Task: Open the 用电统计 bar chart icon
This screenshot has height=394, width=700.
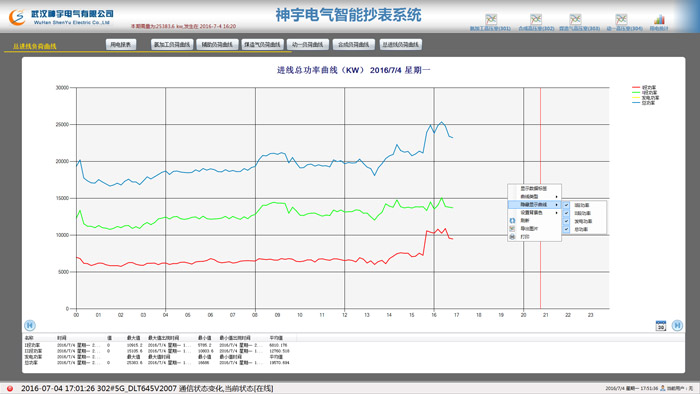Action: pos(659,19)
